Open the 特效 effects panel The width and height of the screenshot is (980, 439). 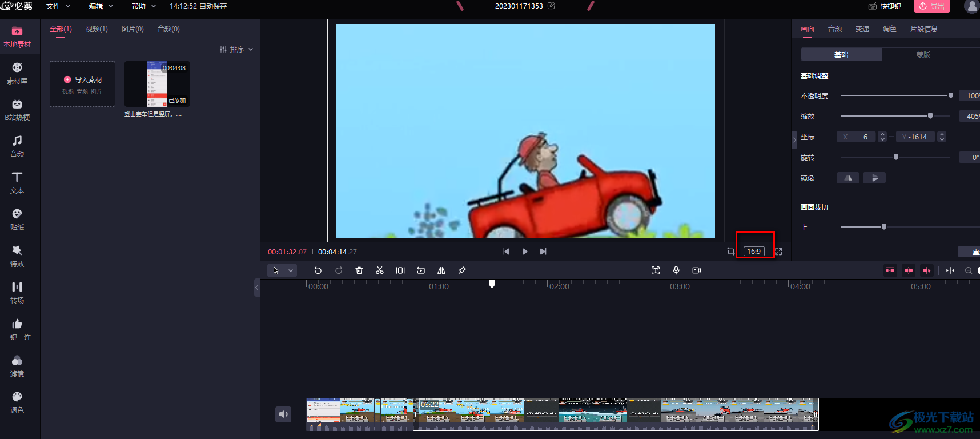click(17, 257)
